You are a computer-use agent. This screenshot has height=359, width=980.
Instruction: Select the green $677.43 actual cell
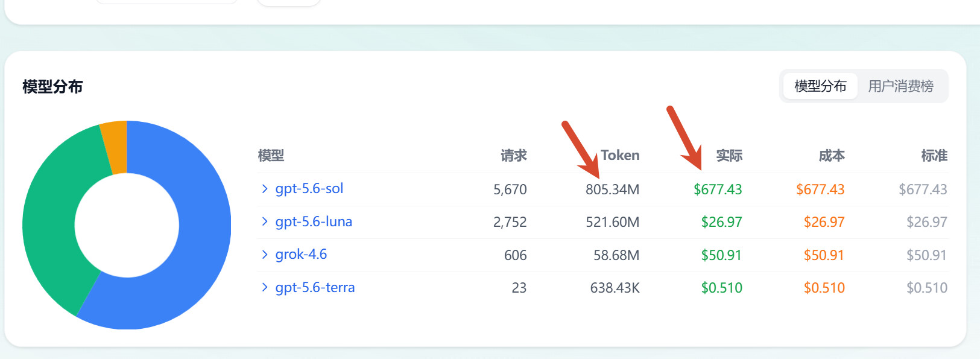(718, 189)
